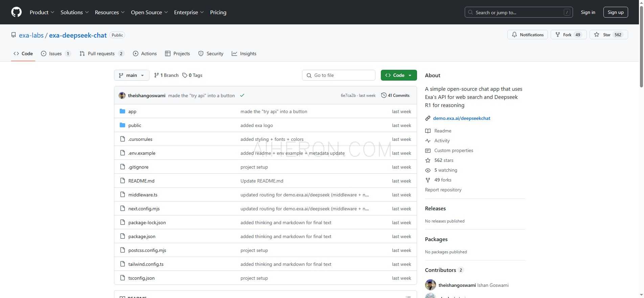Open the postcss.config.mjs file
This screenshot has height=298, width=644.
(x=147, y=250)
